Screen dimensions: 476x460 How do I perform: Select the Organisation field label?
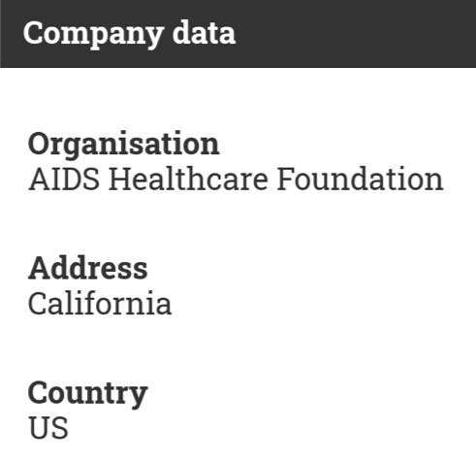tap(124, 145)
